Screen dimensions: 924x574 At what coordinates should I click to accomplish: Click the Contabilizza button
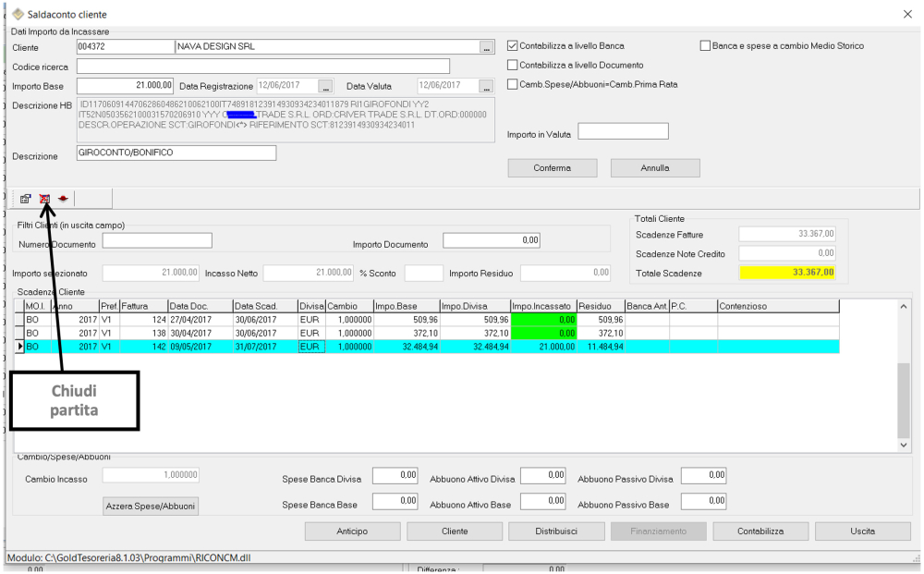coord(760,531)
